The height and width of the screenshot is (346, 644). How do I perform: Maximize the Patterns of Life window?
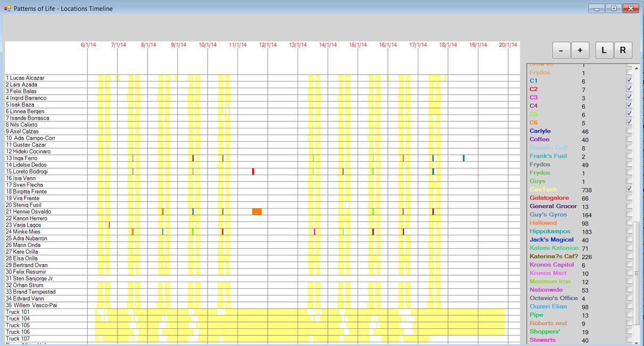(613, 9)
